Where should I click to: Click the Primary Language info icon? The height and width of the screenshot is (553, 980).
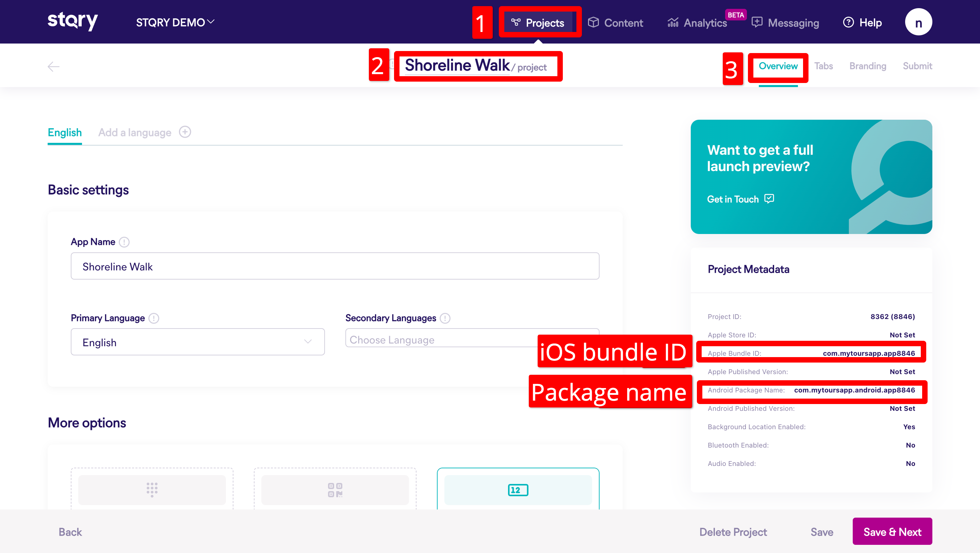coord(154,318)
